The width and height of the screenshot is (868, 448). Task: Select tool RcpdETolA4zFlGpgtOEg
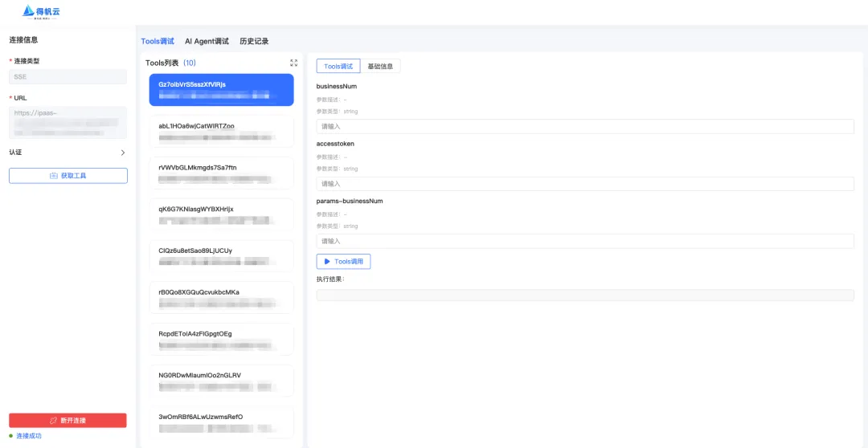tap(222, 339)
